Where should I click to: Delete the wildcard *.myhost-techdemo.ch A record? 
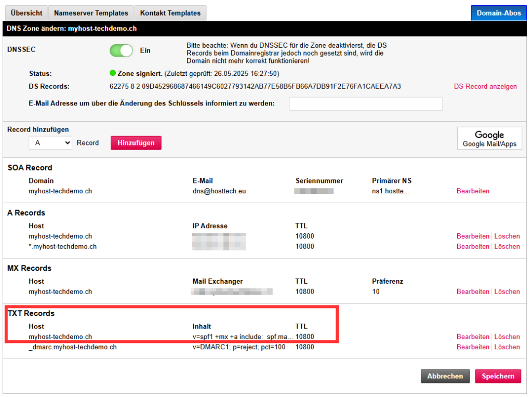coord(507,246)
